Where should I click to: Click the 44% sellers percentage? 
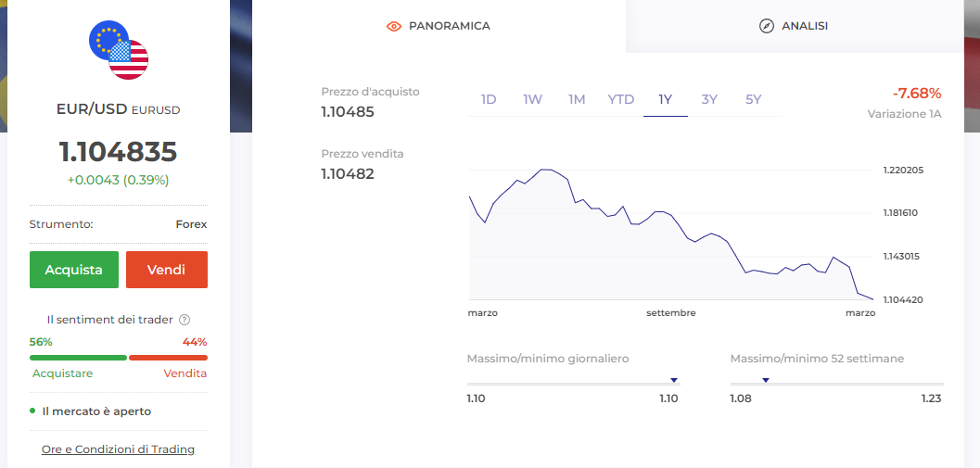[x=195, y=342]
